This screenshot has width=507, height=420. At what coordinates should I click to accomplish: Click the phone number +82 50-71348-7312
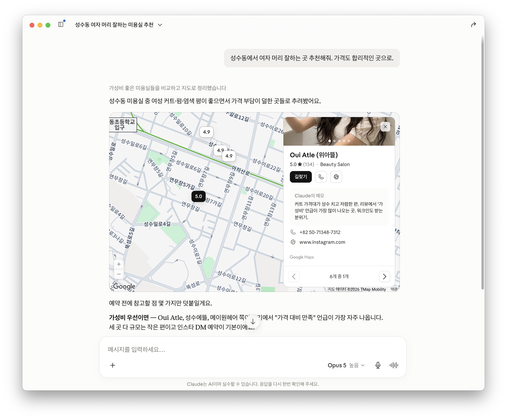320,232
